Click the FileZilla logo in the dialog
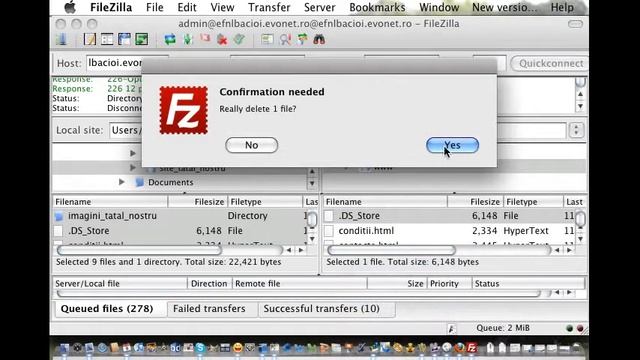The image size is (640, 360). 184,110
